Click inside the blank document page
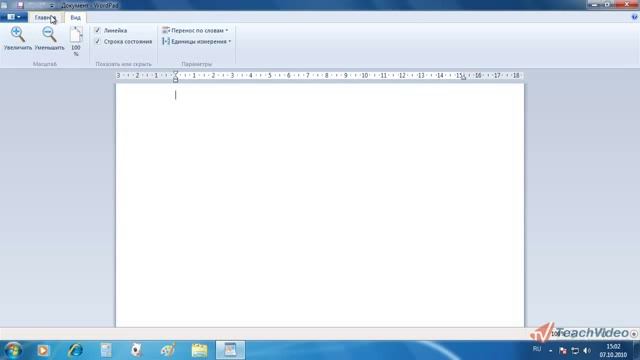Image resolution: width=640 pixels, height=360 pixels. 320,205
